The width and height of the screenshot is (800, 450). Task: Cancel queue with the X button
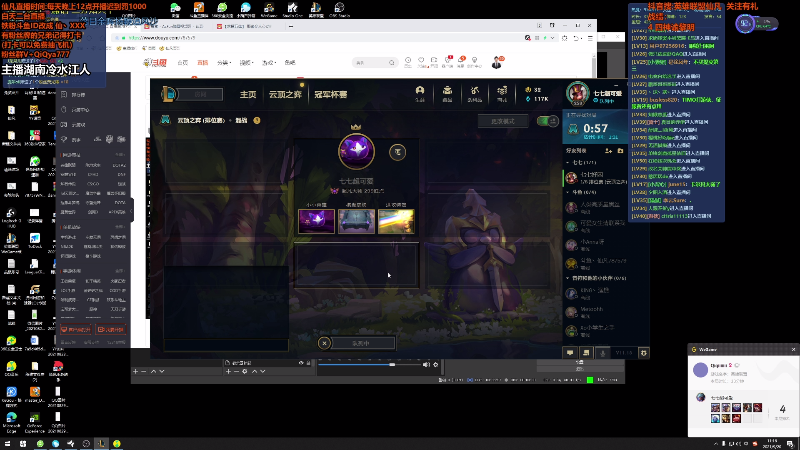(x=324, y=343)
